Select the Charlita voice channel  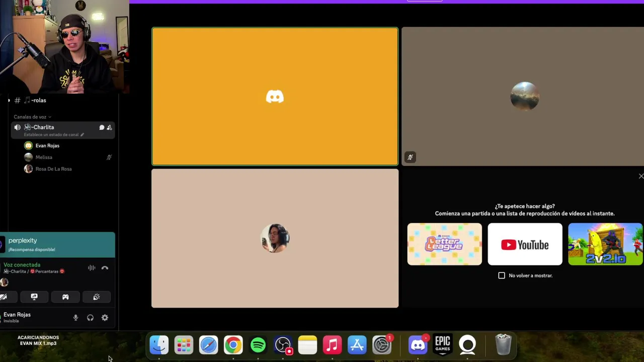tap(63, 130)
